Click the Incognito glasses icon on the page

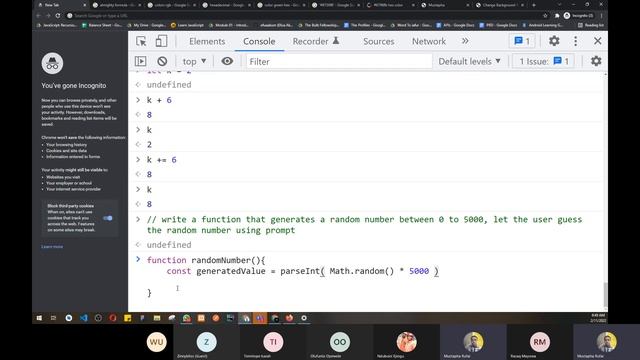pos(52,63)
